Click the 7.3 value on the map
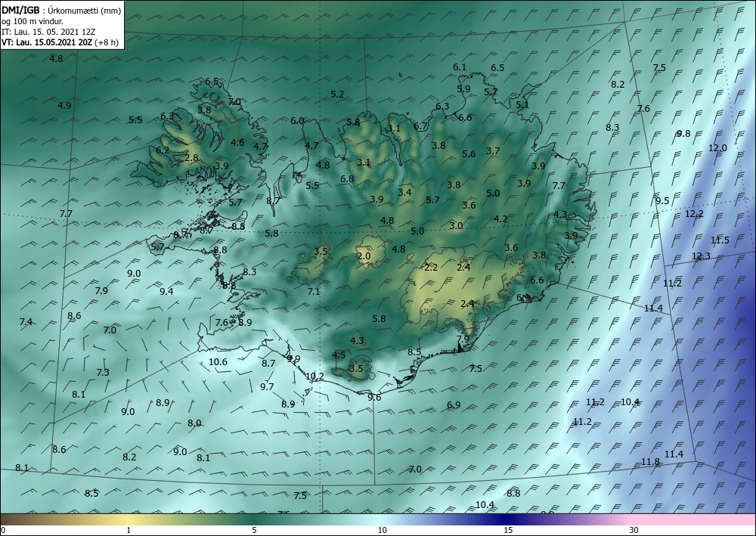The width and height of the screenshot is (756, 536). point(103,372)
